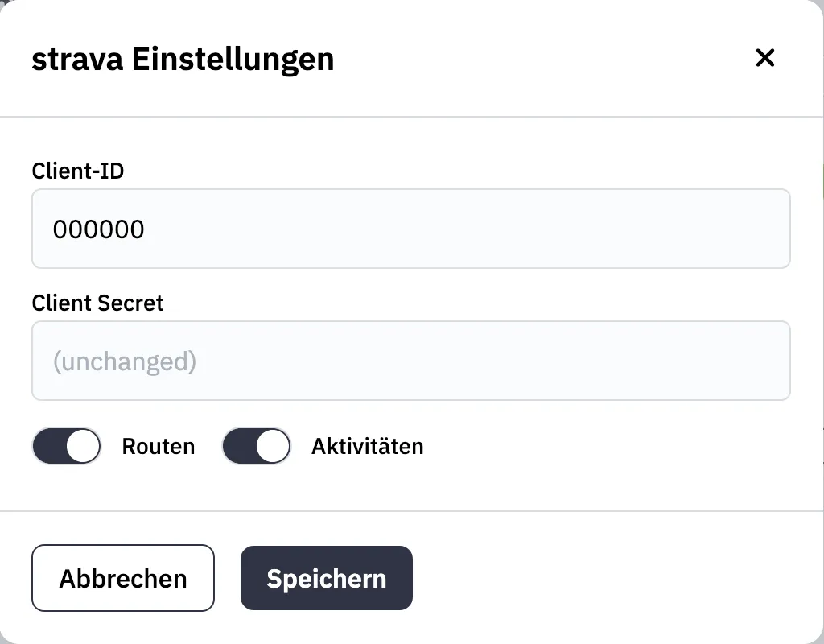The width and height of the screenshot is (824, 644).
Task: Close the strava Einstellungen dialog via the X icon
Action: point(764,58)
